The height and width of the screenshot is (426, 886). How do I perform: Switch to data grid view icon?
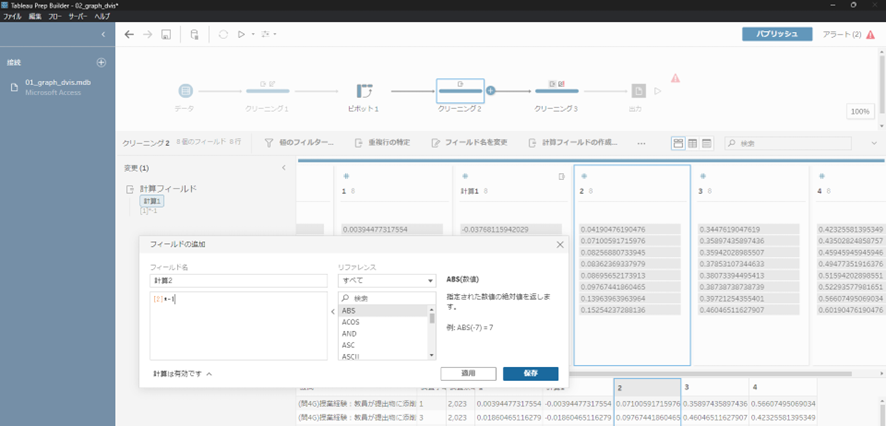(693, 144)
